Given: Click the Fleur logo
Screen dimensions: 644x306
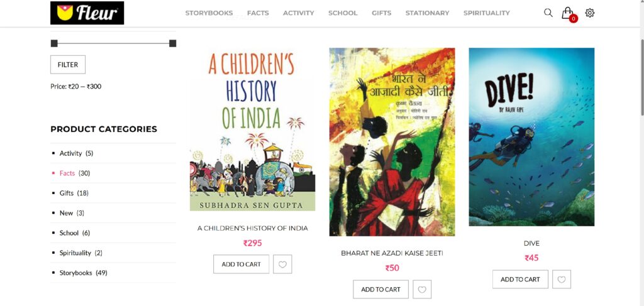Looking at the screenshot, I should (x=87, y=13).
